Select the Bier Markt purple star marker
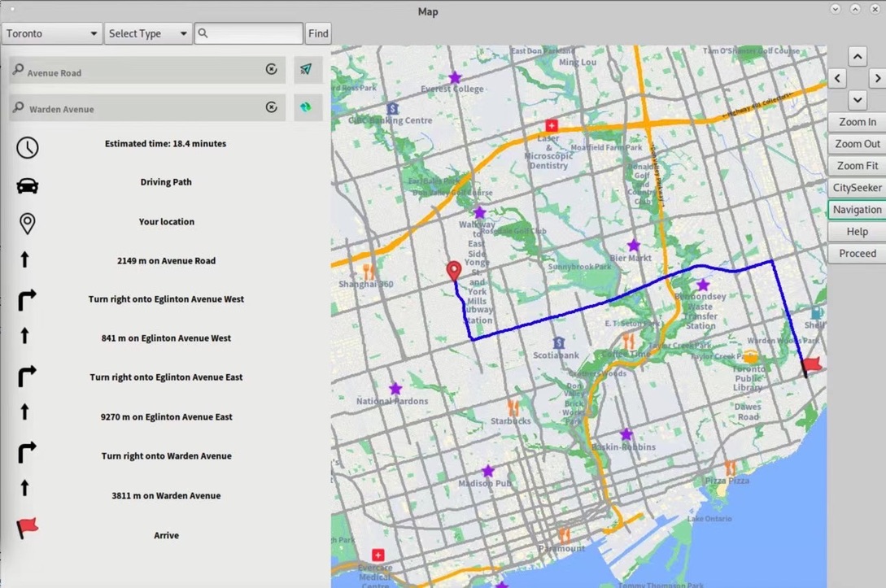Screen dimensions: 886x588 click(x=633, y=246)
